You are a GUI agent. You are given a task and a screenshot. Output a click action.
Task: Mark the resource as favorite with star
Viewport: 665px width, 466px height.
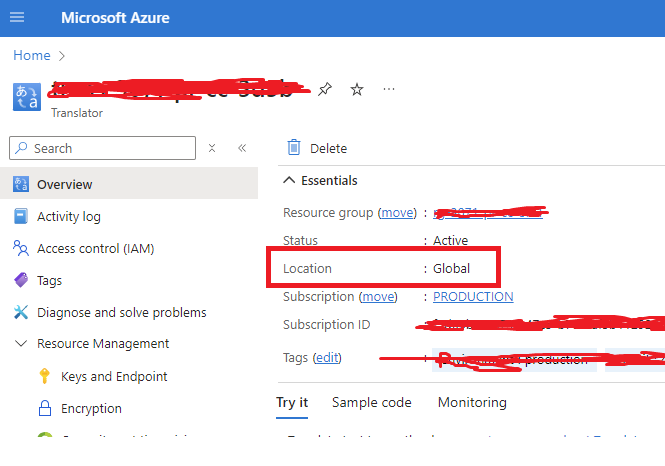click(356, 90)
